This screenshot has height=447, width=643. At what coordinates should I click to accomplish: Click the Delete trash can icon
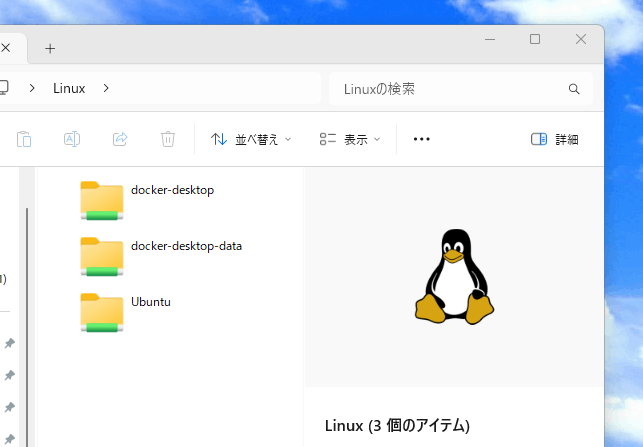(x=168, y=139)
